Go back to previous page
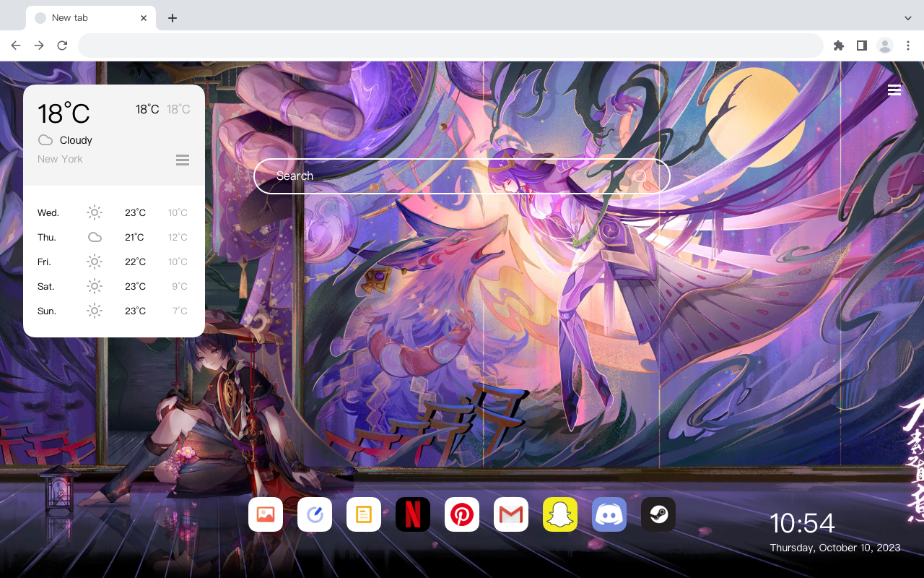Screen dimensions: 924x578 tap(16, 46)
